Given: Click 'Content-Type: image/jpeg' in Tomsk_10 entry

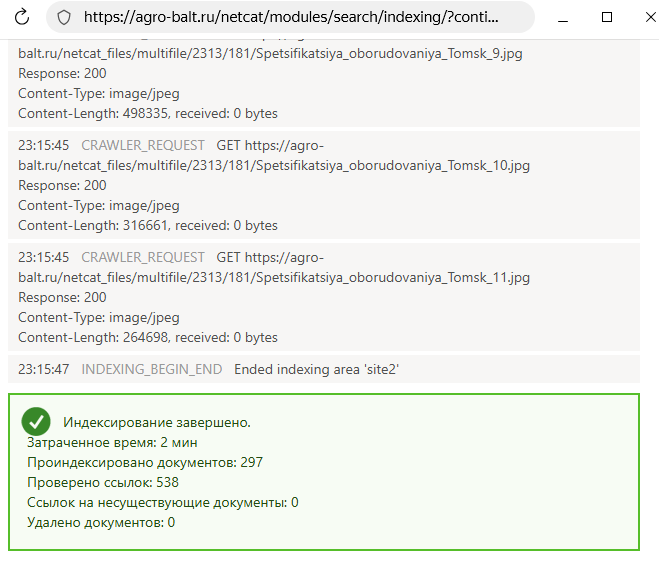Looking at the screenshot, I should (99, 205).
